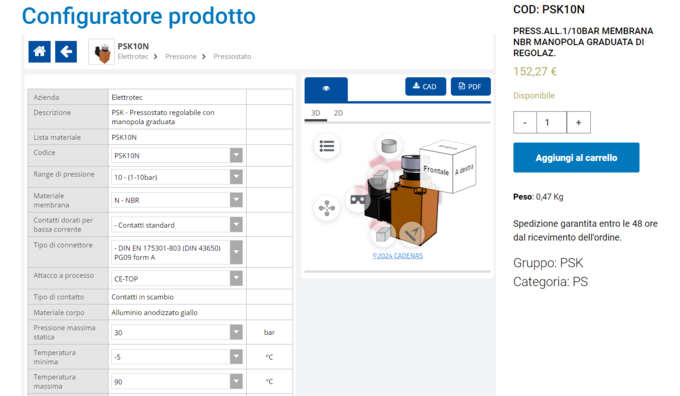Viewport: 680px width, 396px height.
Task: Toggle the eye preview tab
Action: point(326,88)
